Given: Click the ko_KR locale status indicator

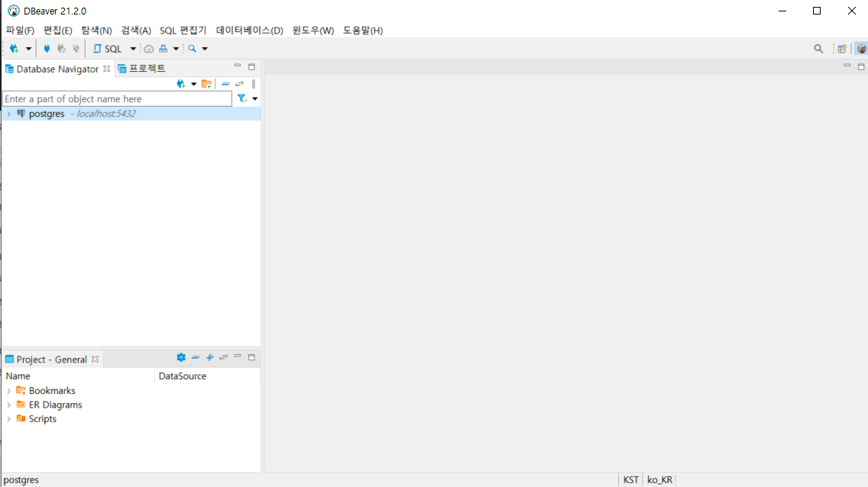Looking at the screenshot, I should pyautogui.click(x=659, y=480).
